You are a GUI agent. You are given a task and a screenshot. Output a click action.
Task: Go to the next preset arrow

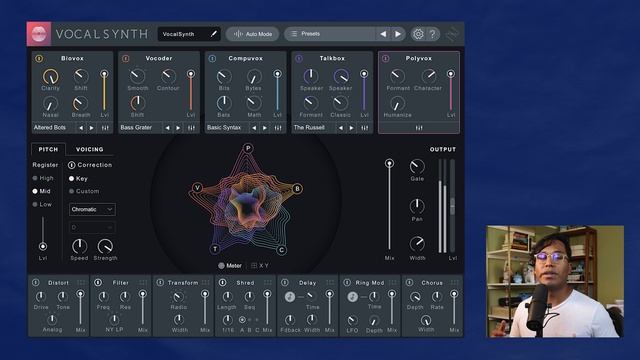pyautogui.click(x=398, y=34)
